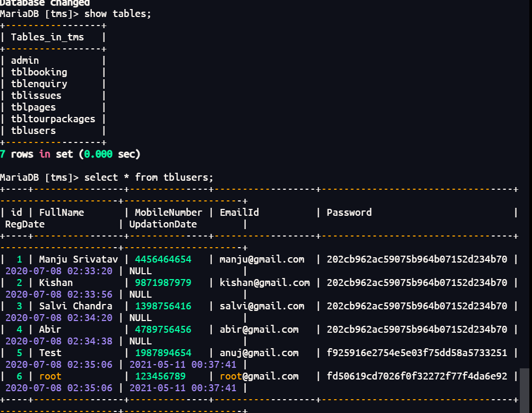
Task: Click the timestamp 2020-07-08 02:33:56
Action: 59,294
